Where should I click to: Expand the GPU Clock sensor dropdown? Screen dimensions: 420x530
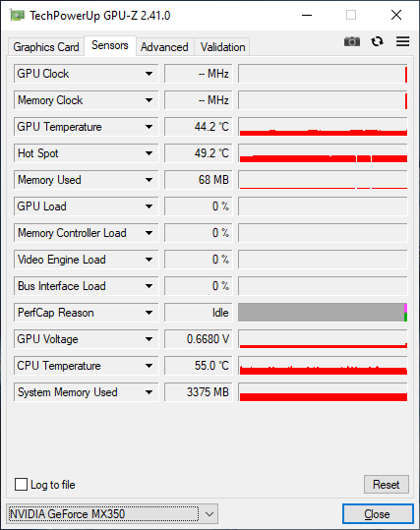[x=149, y=74]
